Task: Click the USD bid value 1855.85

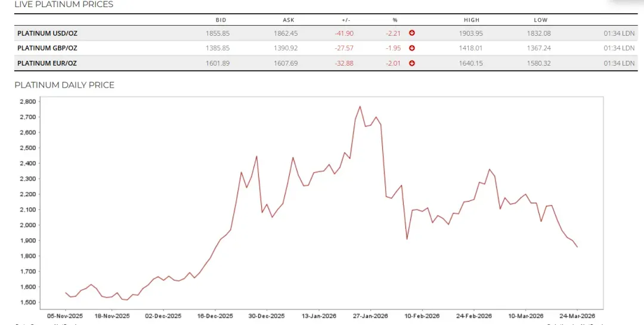Action: tap(218, 33)
